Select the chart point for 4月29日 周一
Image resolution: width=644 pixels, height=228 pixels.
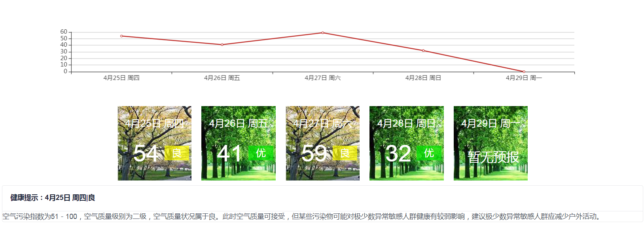pyautogui.click(x=524, y=72)
